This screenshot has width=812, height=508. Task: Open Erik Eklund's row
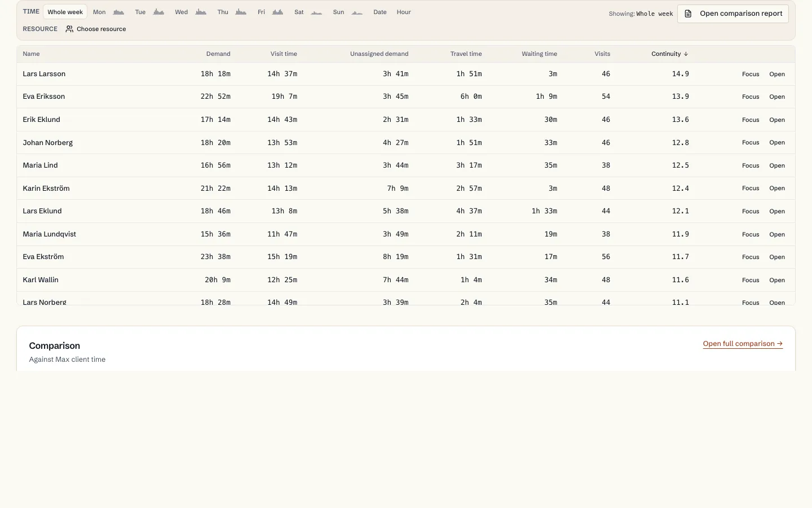pos(777,120)
